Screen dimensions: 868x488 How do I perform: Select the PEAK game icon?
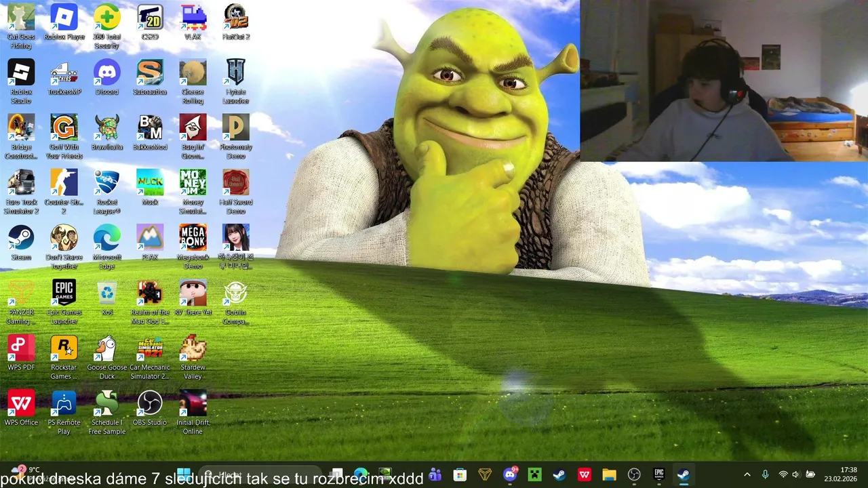point(150,243)
